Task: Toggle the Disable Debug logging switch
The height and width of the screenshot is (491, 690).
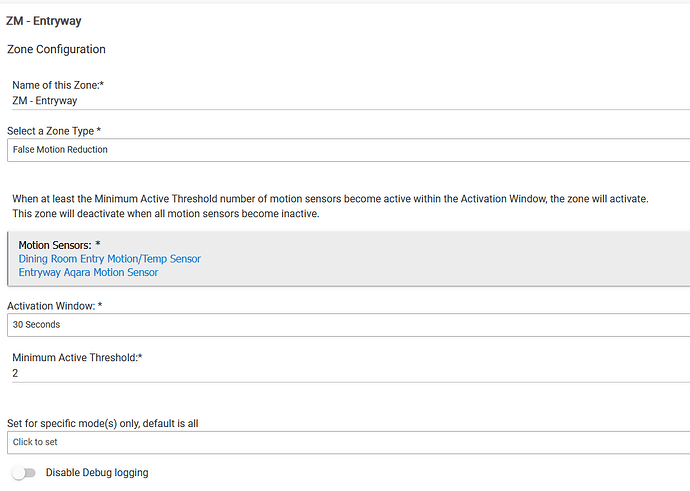Action: pyautogui.click(x=23, y=473)
